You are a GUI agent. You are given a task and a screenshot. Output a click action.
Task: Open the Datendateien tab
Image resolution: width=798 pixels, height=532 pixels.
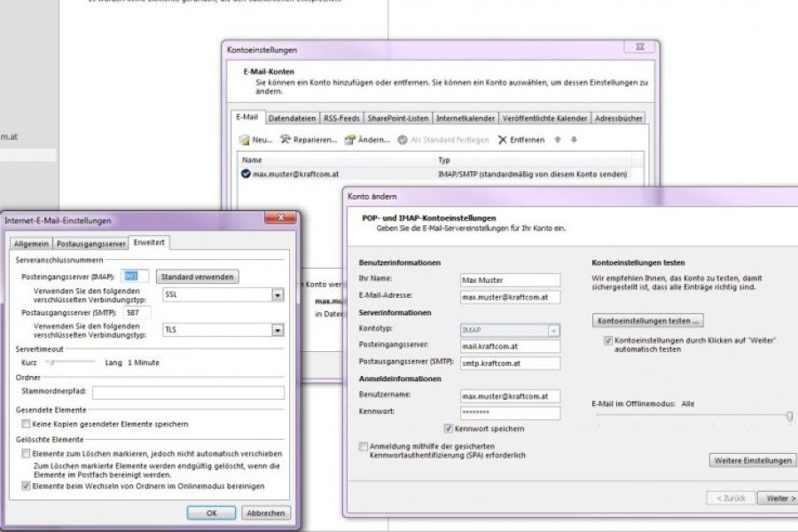coord(292,118)
